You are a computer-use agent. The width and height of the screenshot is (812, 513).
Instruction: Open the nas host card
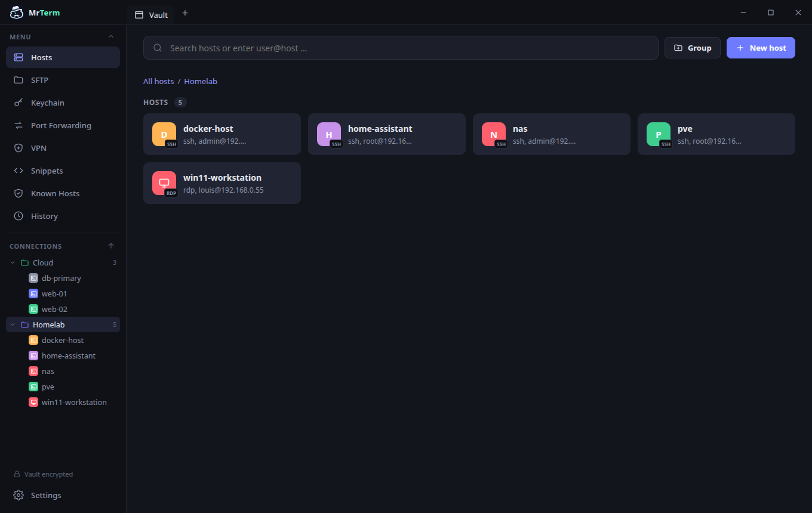(x=552, y=134)
